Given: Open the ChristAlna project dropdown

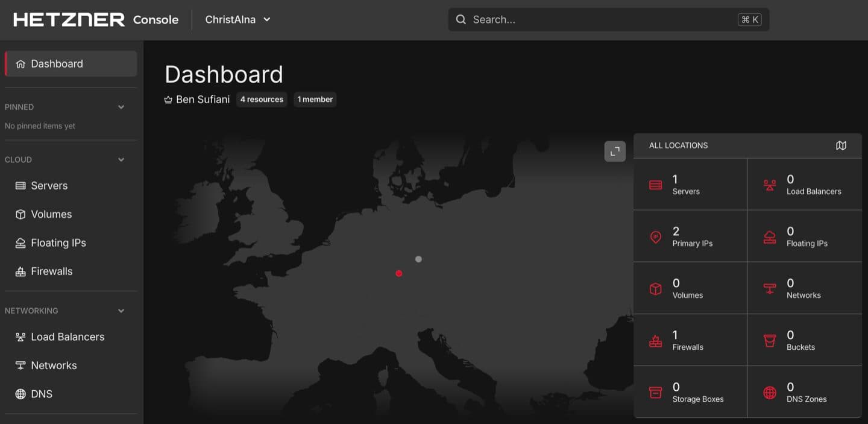Looking at the screenshot, I should tap(237, 19).
